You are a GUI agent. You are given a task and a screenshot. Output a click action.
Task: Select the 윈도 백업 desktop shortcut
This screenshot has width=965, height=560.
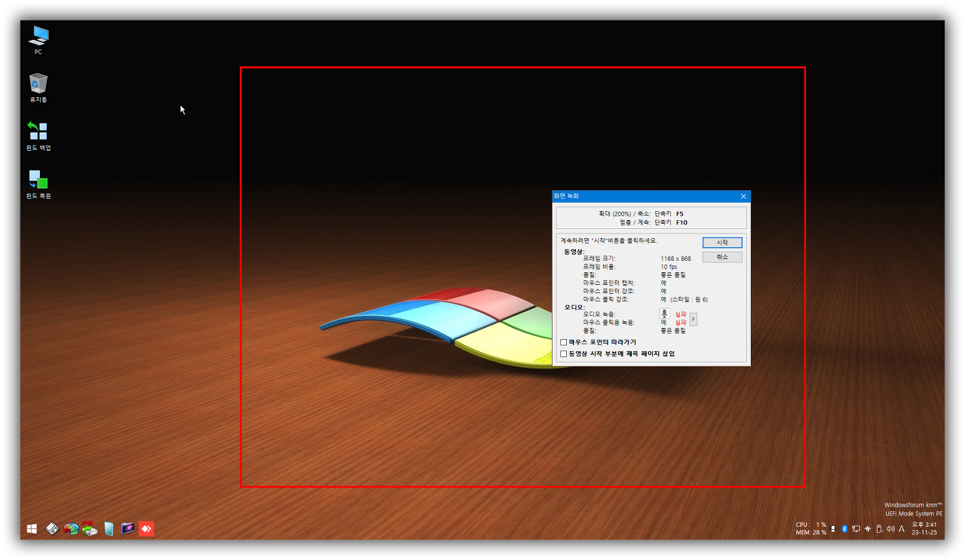coord(38,136)
